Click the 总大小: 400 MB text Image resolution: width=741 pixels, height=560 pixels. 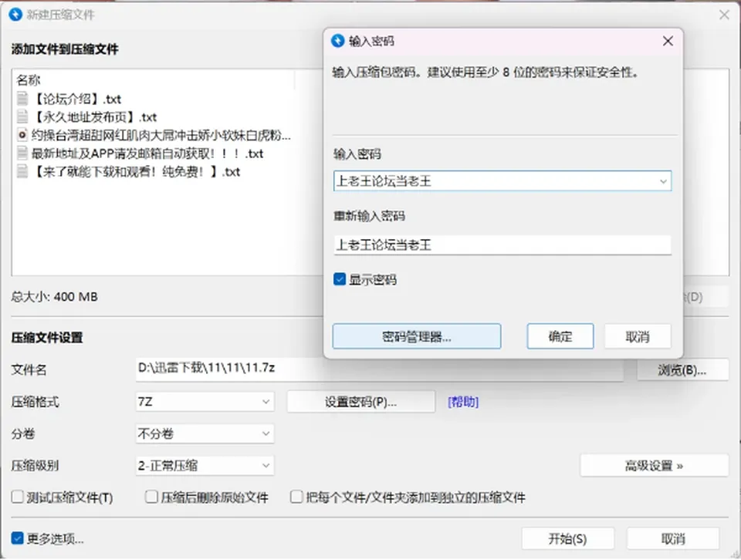pos(54,296)
